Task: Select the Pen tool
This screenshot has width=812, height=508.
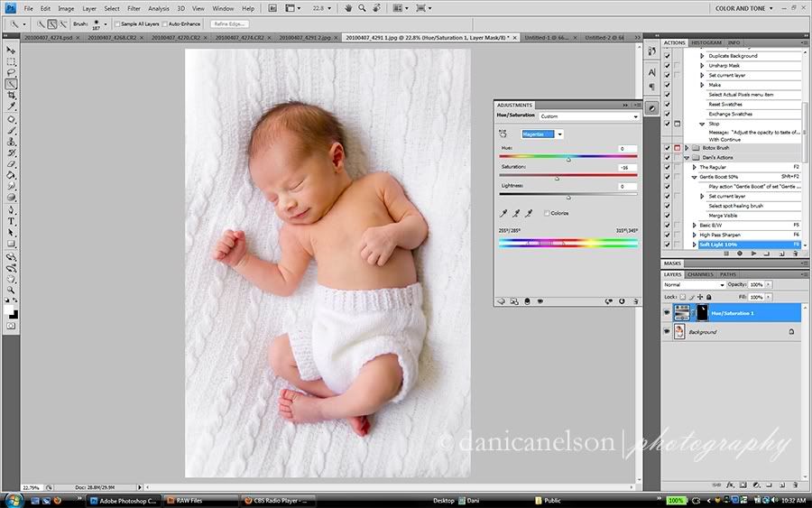Action: tap(11, 209)
